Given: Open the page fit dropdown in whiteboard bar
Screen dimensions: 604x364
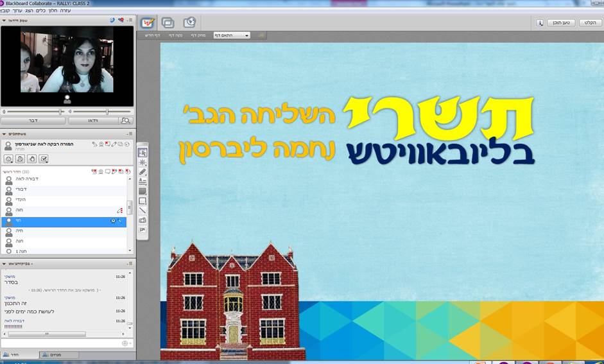Looking at the screenshot, I should [232, 35].
